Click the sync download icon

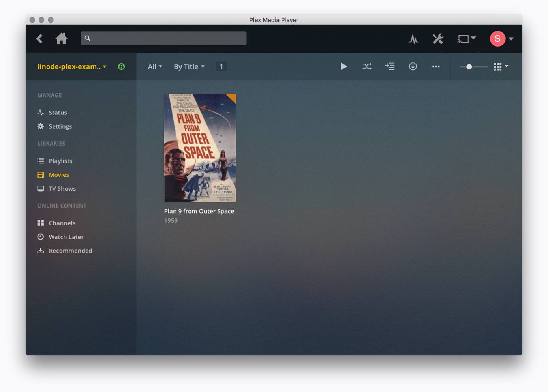pos(413,66)
